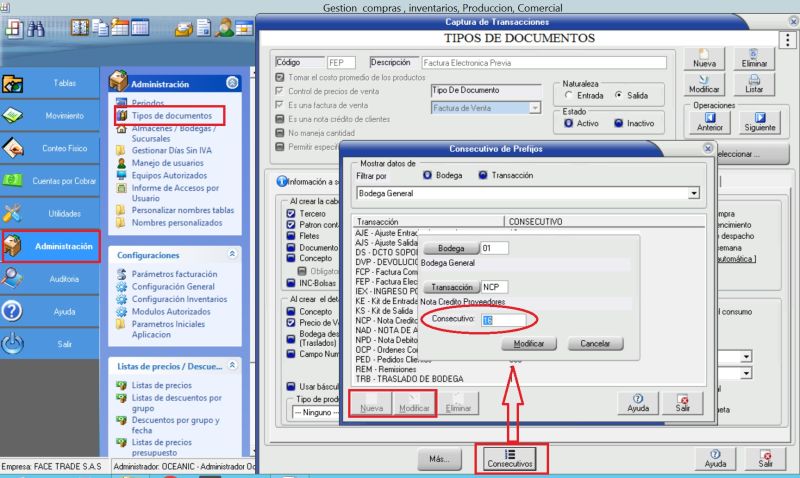Click the binoculars search icon in toolbar
The width and height of the screenshot is (800, 478).
[37, 30]
